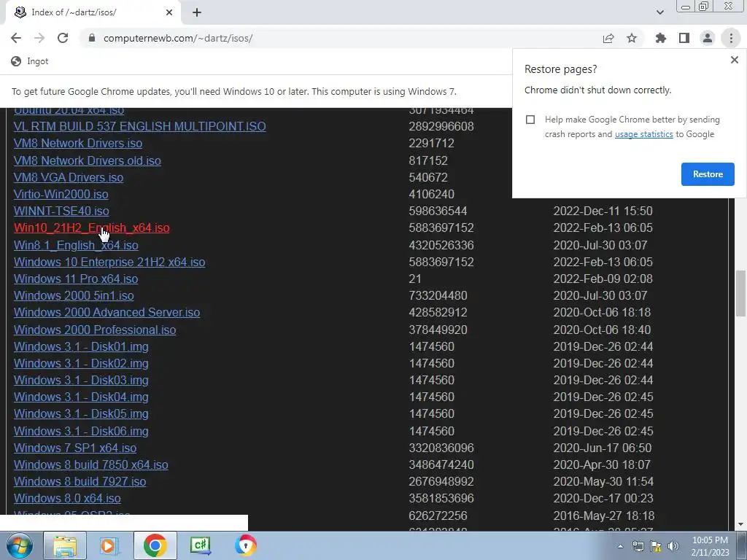Download VM8 VGA Drivers.iso

pos(69,178)
